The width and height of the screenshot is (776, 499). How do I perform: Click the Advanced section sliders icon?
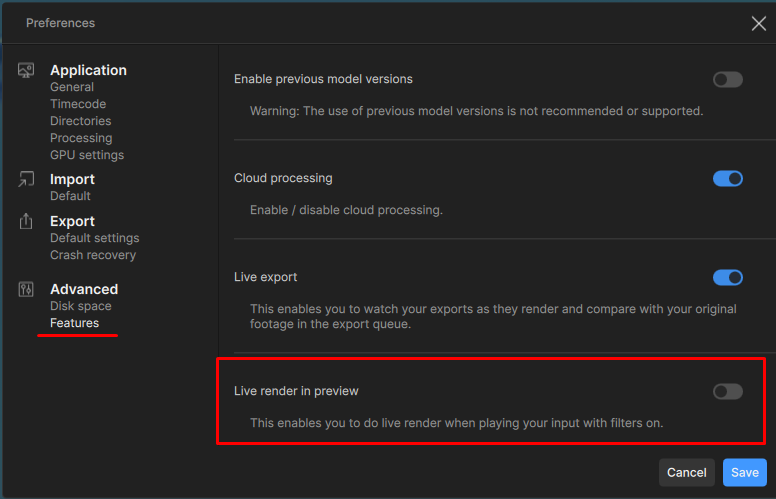point(26,290)
